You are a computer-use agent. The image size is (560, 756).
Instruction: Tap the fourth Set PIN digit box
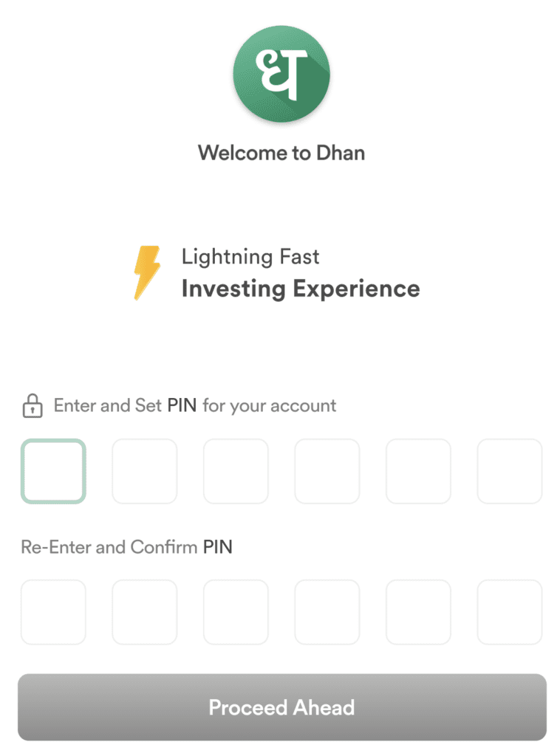tap(327, 471)
